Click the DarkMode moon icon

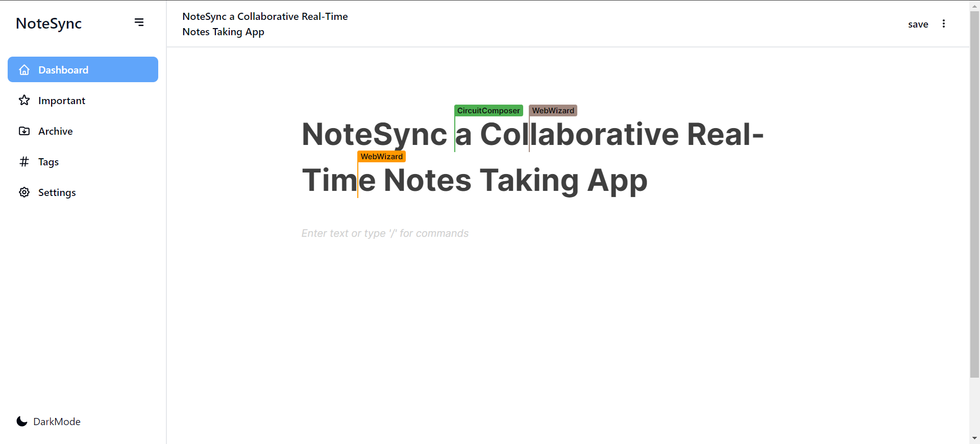pyautogui.click(x=21, y=422)
